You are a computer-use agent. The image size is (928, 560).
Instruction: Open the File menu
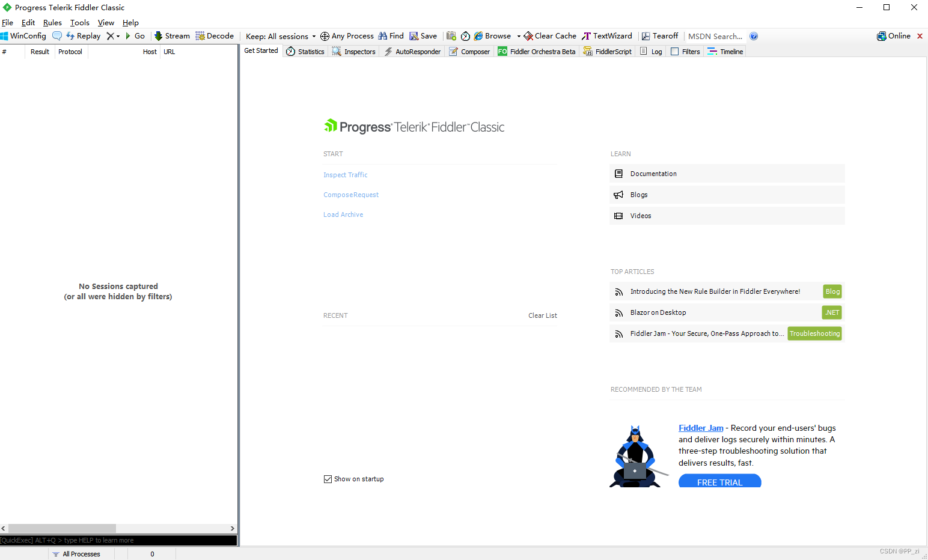[7, 23]
